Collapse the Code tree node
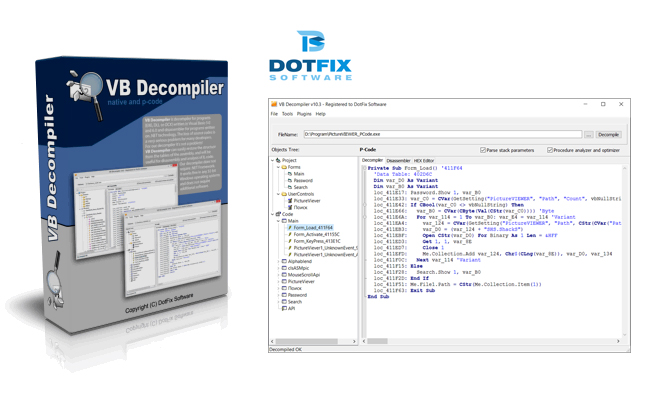Image resolution: width=650 pixels, height=400 pixels. coord(272,214)
